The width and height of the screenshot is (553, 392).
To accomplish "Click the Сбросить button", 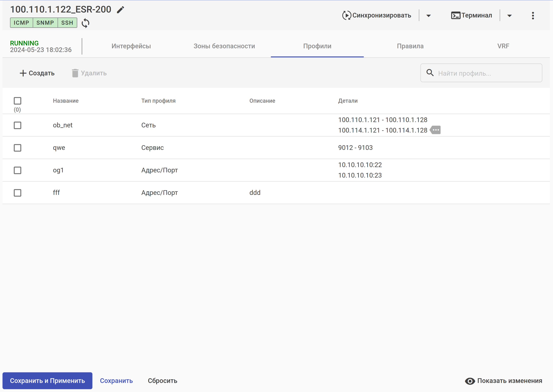I will tap(162, 381).
